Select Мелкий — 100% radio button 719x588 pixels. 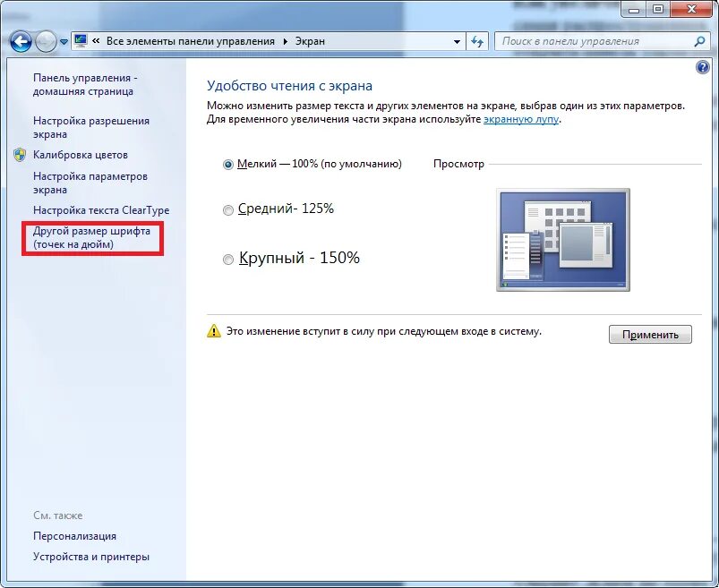pos(228,164)
